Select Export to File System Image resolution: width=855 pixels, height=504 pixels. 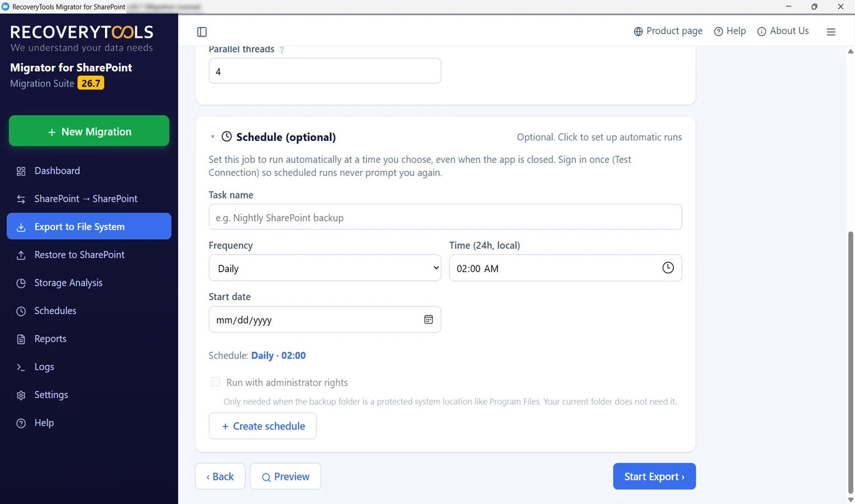tap(89, 226)
